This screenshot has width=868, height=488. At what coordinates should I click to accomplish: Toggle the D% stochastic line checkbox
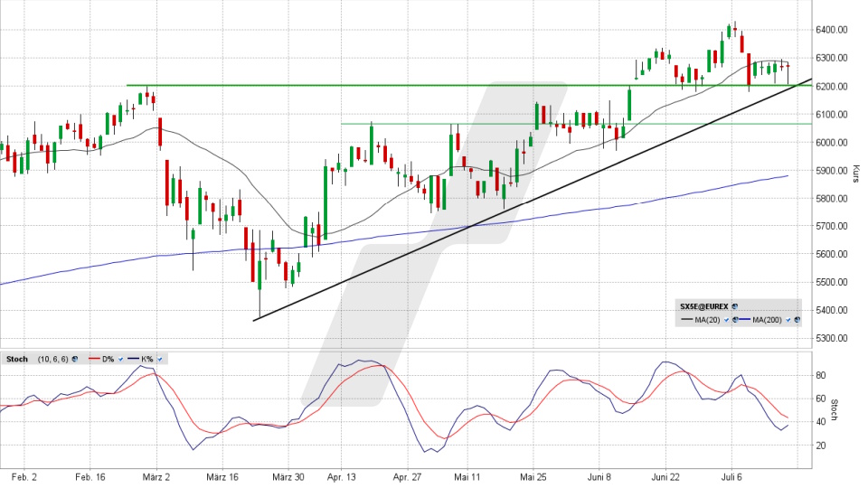(120, 359)
